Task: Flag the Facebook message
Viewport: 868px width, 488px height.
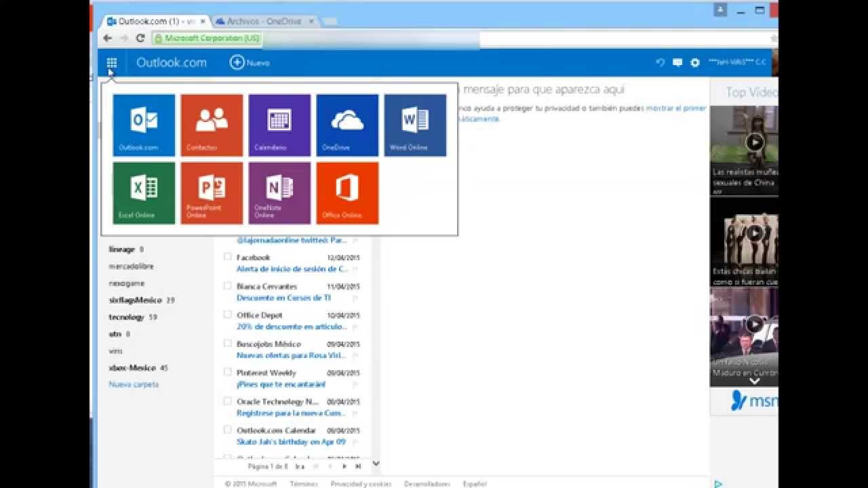Action: click(x=355, y=269)
